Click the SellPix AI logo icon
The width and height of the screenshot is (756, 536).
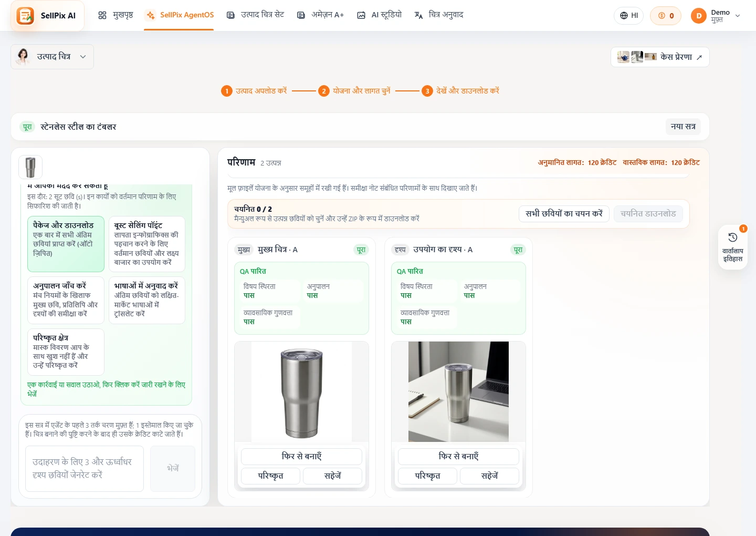pos(25,16)
